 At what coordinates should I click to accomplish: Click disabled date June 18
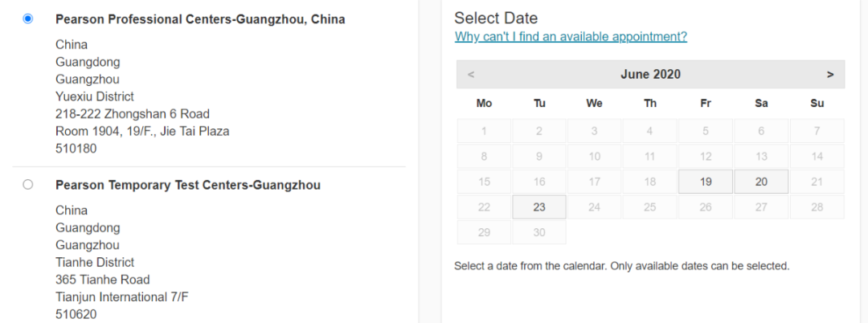coord(650,182)
